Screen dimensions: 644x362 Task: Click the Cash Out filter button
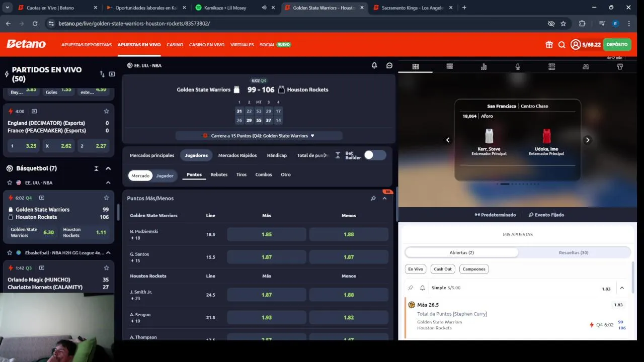443,269
